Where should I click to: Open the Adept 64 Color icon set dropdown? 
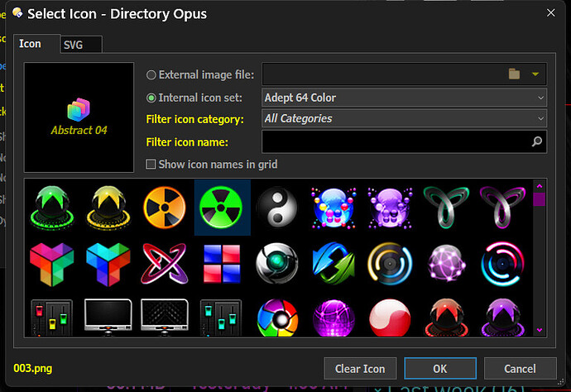pyautogui.click(x=404, y=98)
